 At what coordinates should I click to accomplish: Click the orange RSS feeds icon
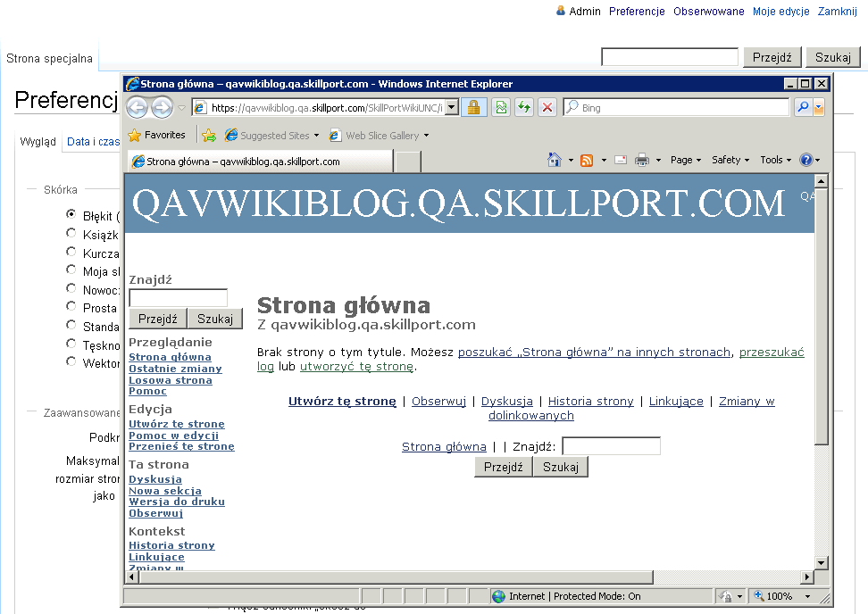(587, 161)
